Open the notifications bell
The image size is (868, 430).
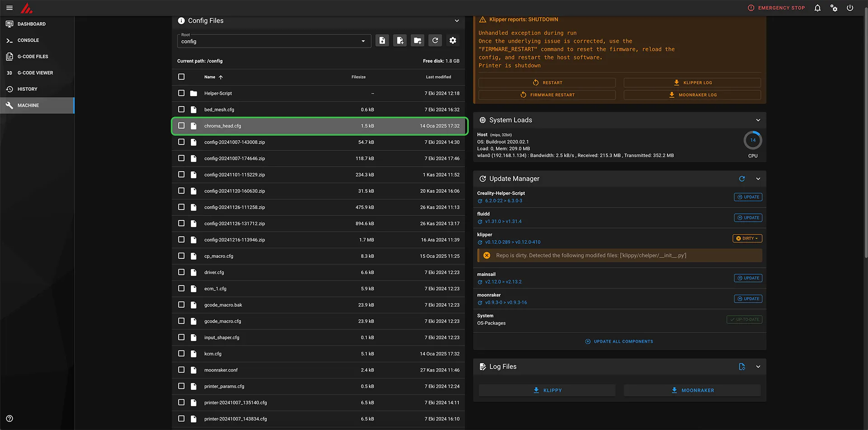[x=817, y=8]
